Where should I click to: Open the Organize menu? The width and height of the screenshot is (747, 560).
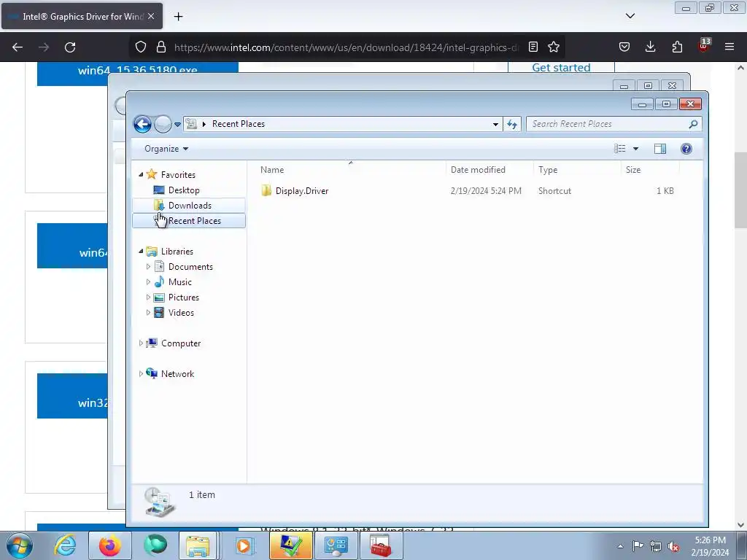click(x=166, y=149)
